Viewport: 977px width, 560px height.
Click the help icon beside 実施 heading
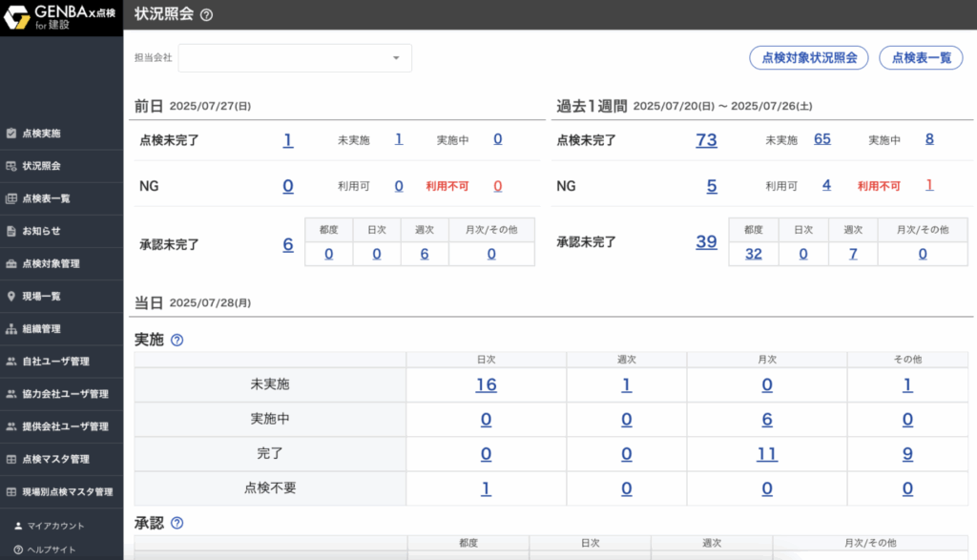[x=177, y=341]
